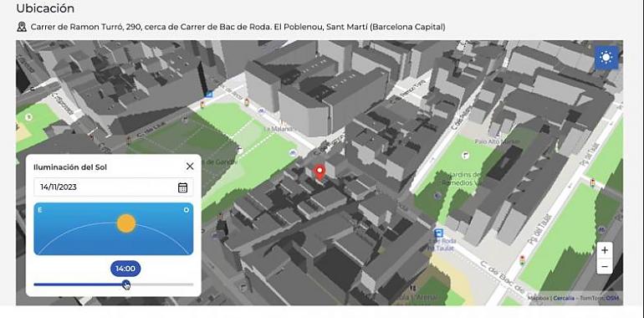The width and height of the screenshot is (644, 318).
Task: Click the red location pin marker
Action: 319,173
